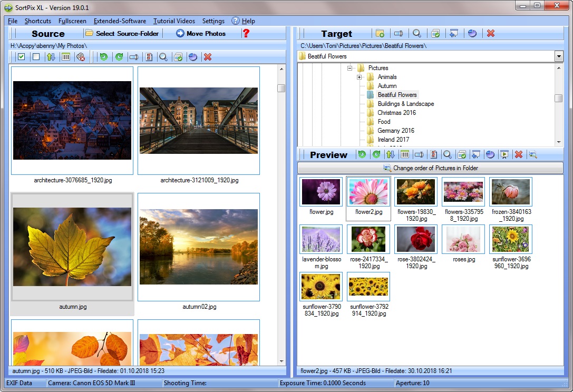Rotate source photo left with green counterclockwise arrow
Screen dimensions: 573x392
[x=104, y=57]
